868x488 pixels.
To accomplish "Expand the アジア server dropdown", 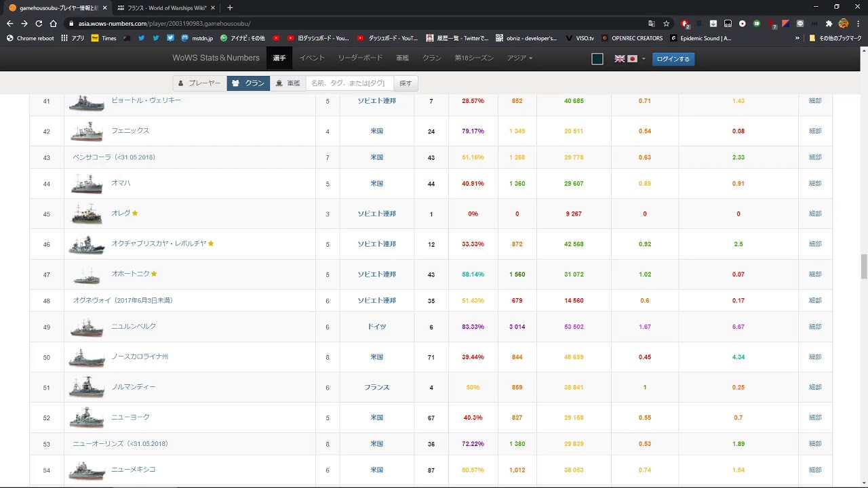I will [519, 58].
